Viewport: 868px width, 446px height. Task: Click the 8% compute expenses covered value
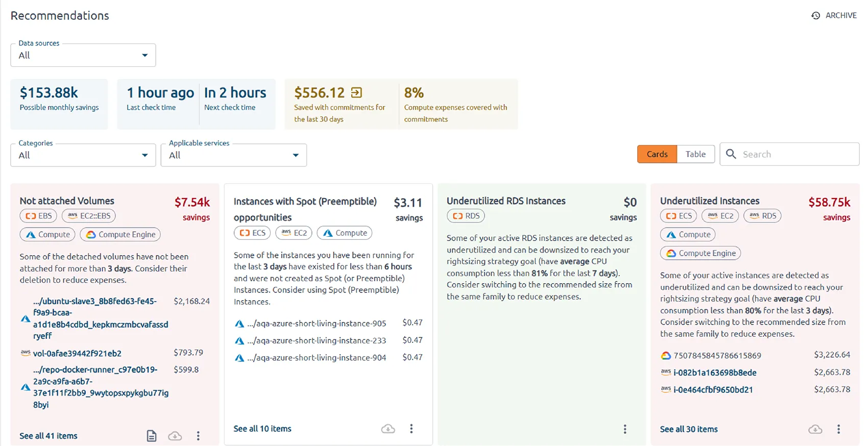414,93
